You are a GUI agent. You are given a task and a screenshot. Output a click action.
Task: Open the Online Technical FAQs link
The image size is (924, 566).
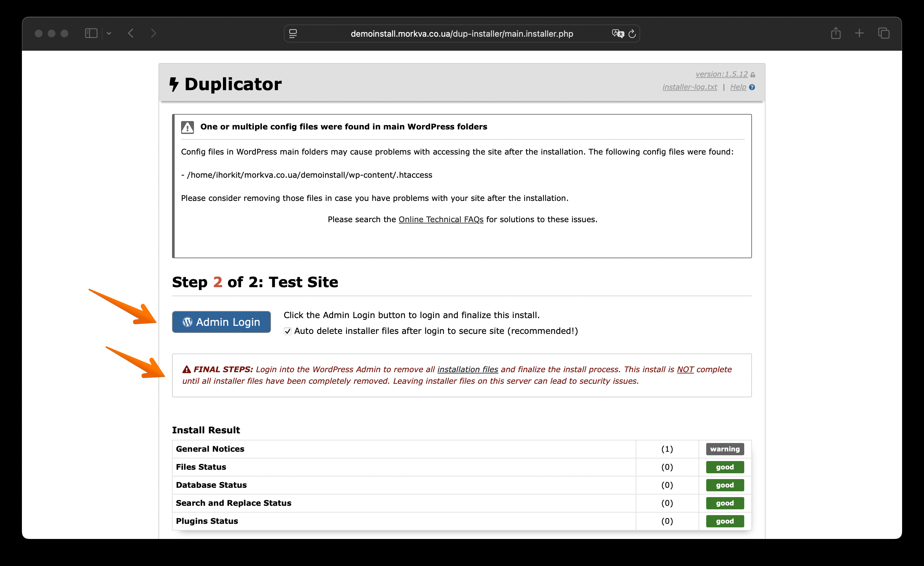click(441, 219)
